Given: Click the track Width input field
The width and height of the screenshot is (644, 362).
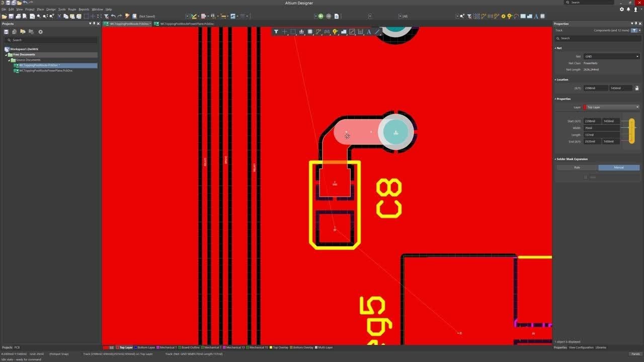Looking at the screenshot, I should (601, 128).
